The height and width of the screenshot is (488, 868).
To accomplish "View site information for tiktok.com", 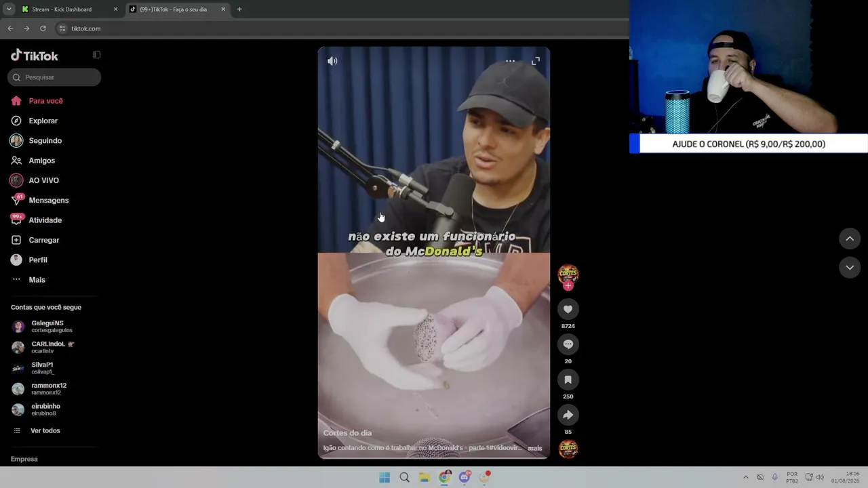I will tap(62, 28).
